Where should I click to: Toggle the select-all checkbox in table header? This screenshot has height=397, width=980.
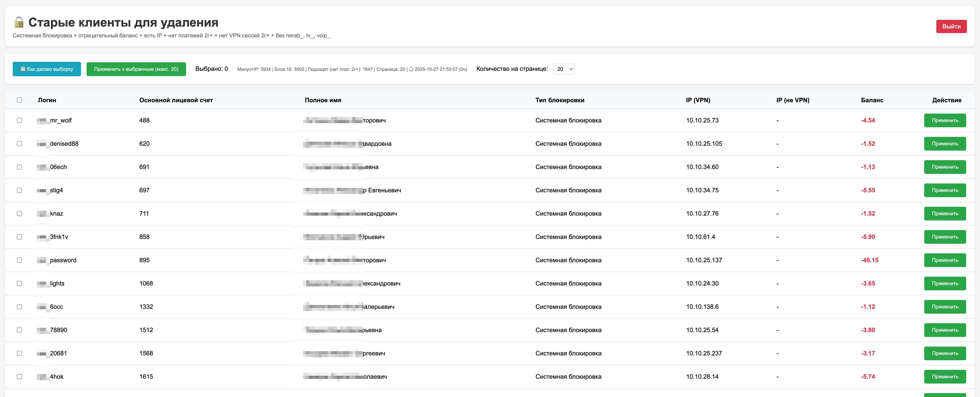click(x=19, y=100)
